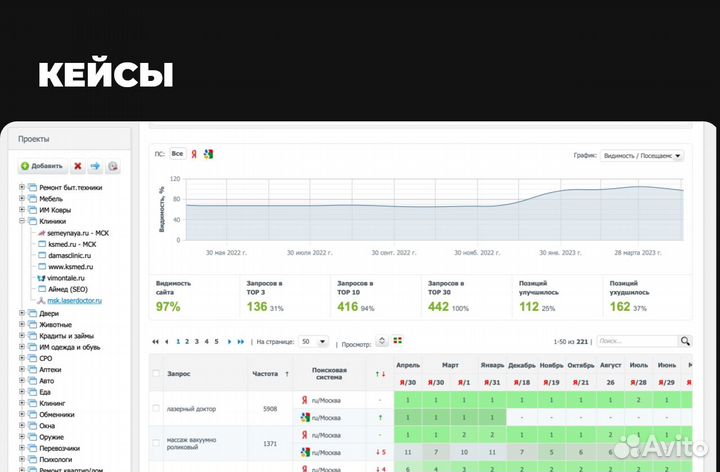Go to page 3 of results
Screen dimensions: 720x472
tap(195, 341)
